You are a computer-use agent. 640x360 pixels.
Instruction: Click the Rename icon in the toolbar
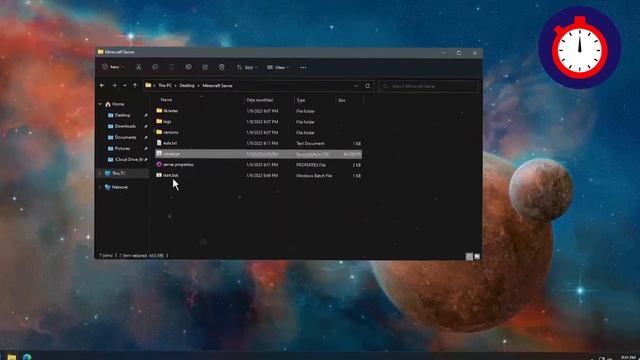point(188,67)
